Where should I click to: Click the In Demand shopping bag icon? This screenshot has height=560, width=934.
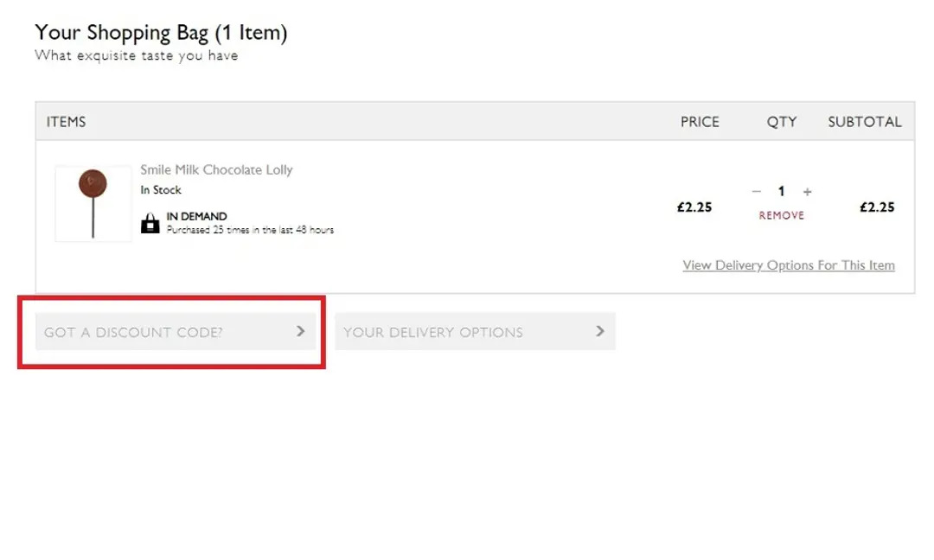pyautogui.click(x=150, y=223)
